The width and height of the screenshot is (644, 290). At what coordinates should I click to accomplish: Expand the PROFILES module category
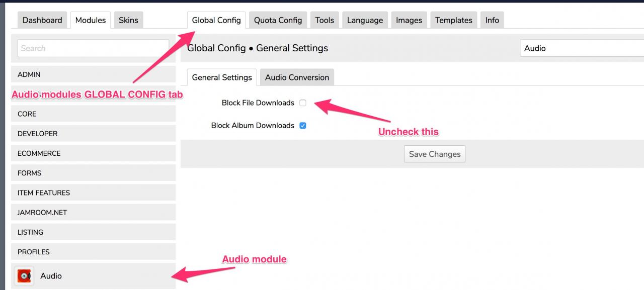[x=93, y=252]
